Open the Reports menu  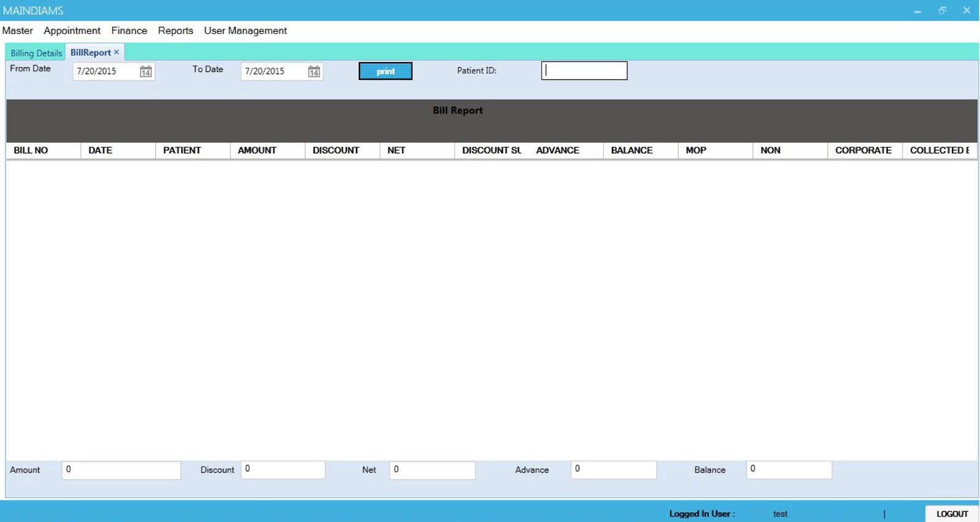(x=175, y=31)
